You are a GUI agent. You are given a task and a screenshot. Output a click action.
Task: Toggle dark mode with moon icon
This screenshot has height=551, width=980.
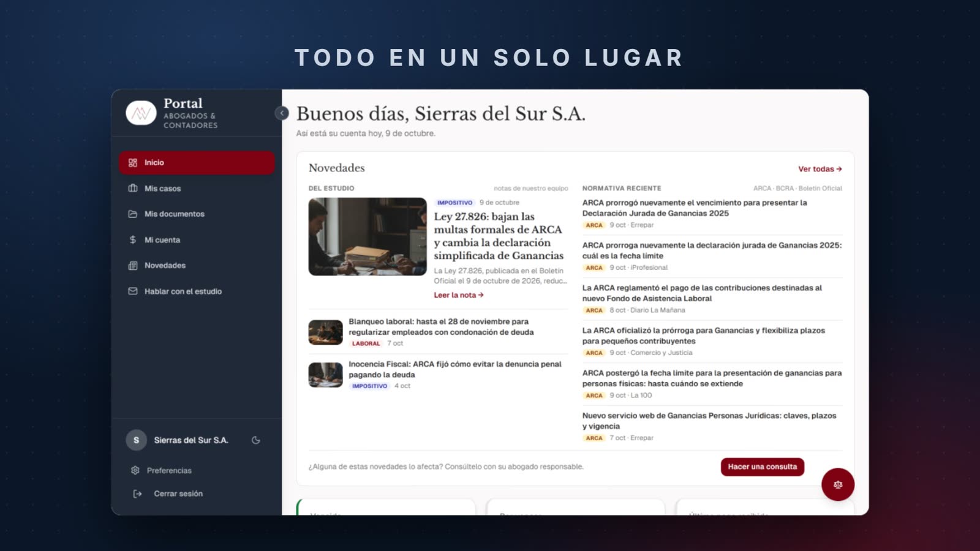tap(256, 440)
